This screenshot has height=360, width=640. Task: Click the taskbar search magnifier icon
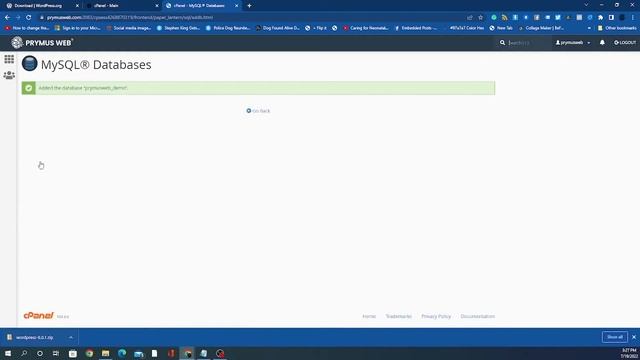[x=24, y=353]
